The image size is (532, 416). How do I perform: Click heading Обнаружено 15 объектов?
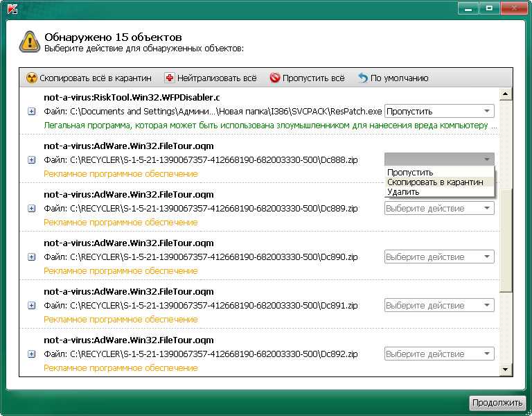click(113, 37)
